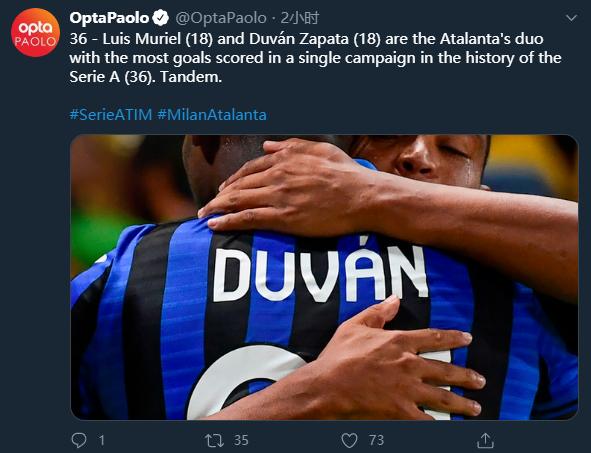Click the white DUVÁN lettering in photo
The image size is (591, 453).
pos(321,272)
